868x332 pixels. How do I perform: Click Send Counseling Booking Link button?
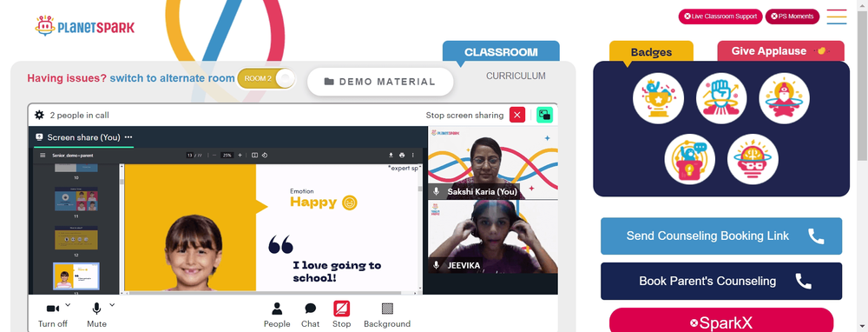(x=721, y=236)
